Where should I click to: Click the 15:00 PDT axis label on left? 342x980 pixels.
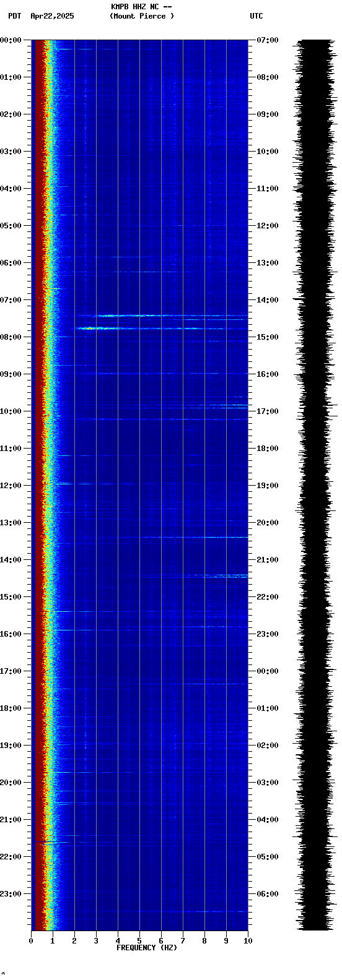pyautogui.click(x=11, y=597)
